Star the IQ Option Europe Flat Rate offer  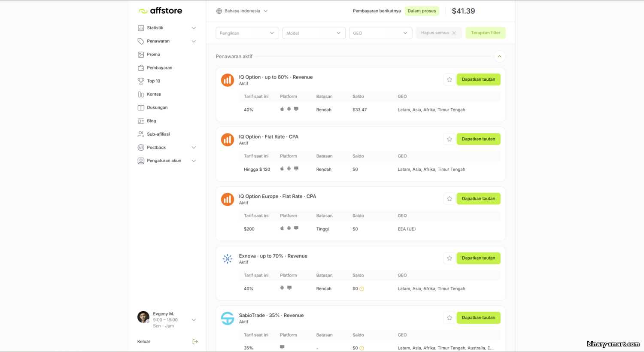point(450,199)
